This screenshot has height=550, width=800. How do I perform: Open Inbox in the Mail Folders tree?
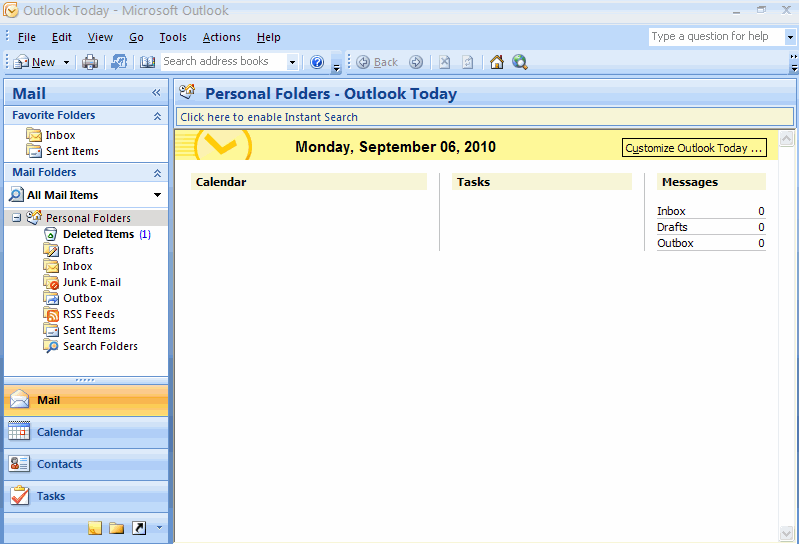click(77, 266)
